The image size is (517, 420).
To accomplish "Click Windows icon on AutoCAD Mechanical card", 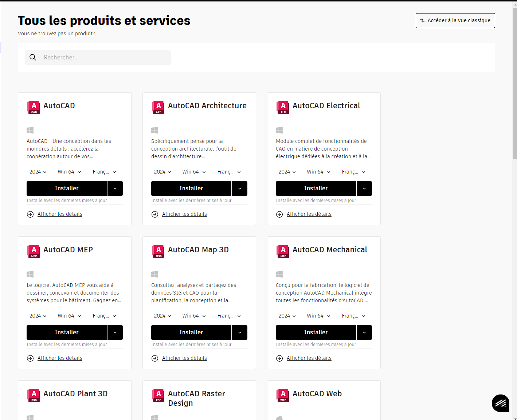I will [279, 274].
